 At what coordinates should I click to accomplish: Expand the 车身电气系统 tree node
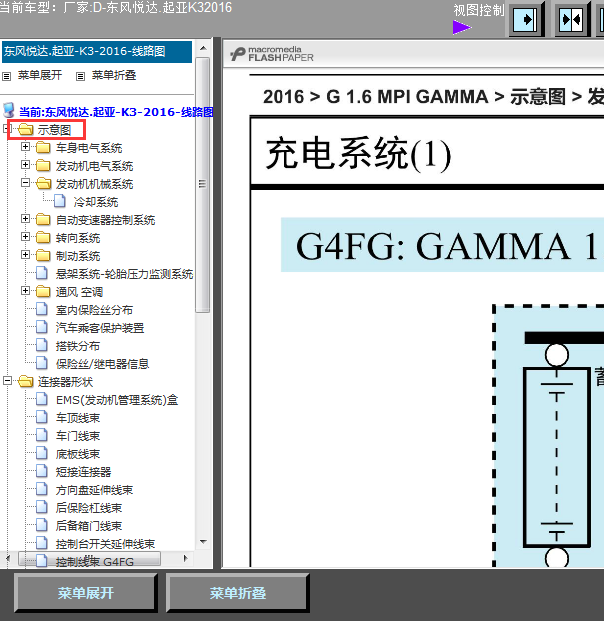(25, 147)
